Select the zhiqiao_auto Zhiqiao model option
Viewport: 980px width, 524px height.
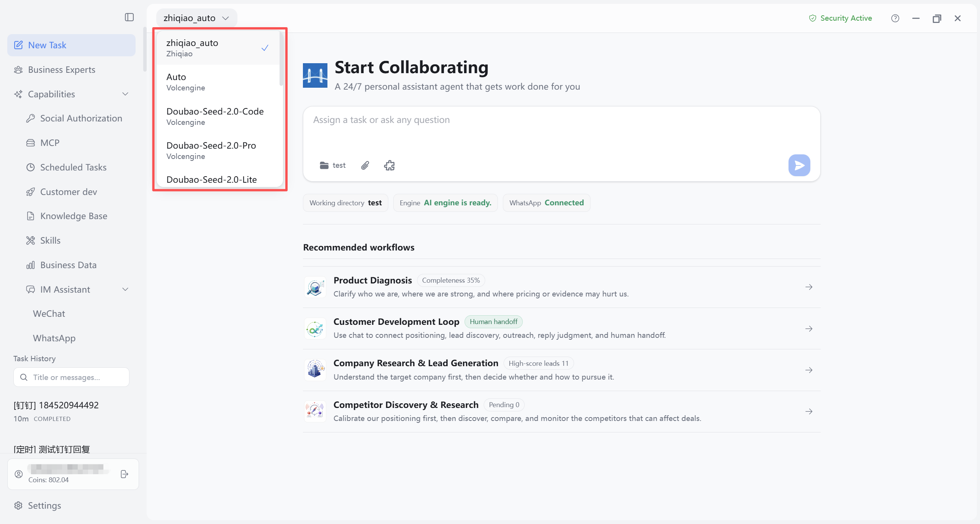point(218,48)
